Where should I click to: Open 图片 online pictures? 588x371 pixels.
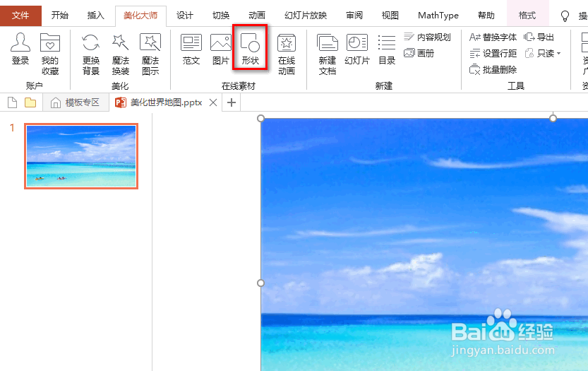pos(220,49)
